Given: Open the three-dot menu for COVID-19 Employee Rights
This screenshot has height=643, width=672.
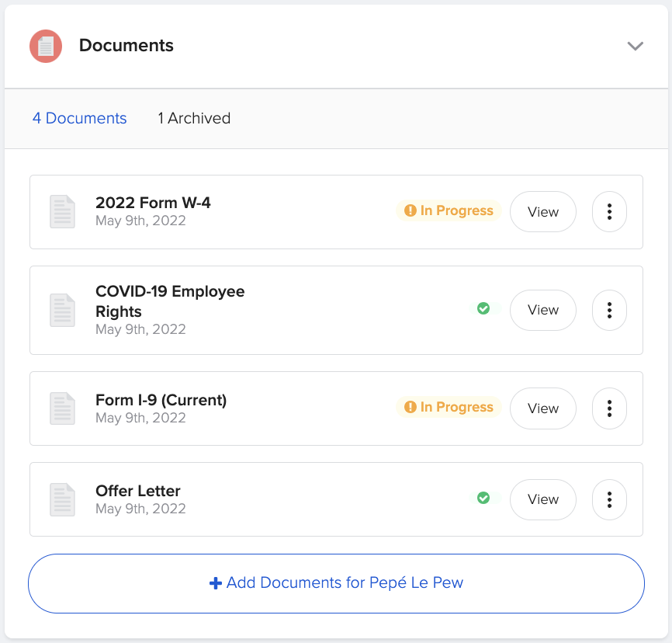Looking at the screenshot, I should click(609, 310).
